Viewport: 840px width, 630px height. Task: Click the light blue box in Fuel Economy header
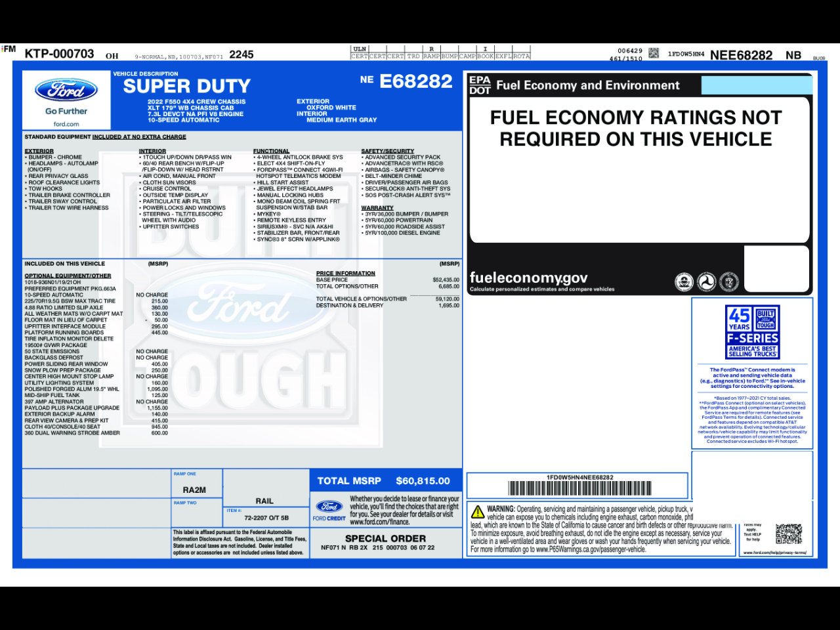point(756,85)
